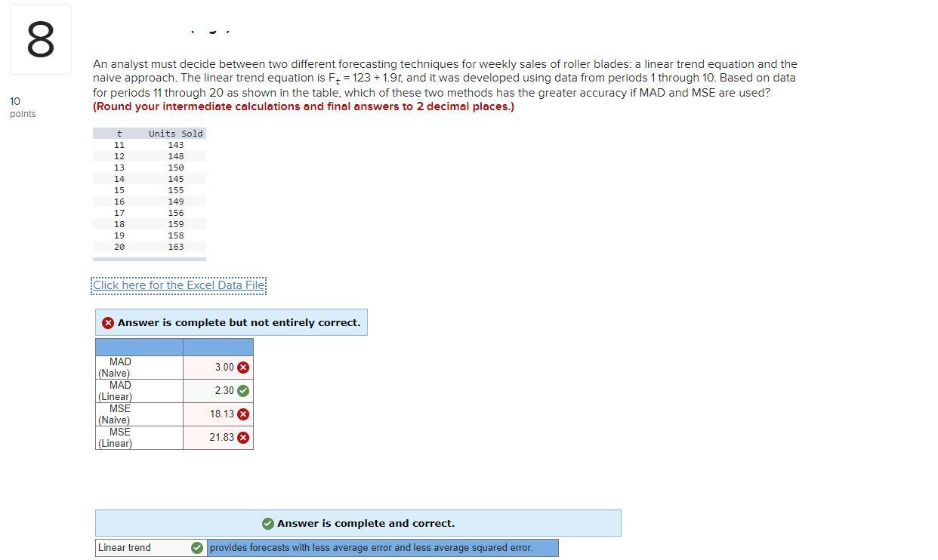Click the MAD (Naive) answer field 3.00

tap(218, 368)
